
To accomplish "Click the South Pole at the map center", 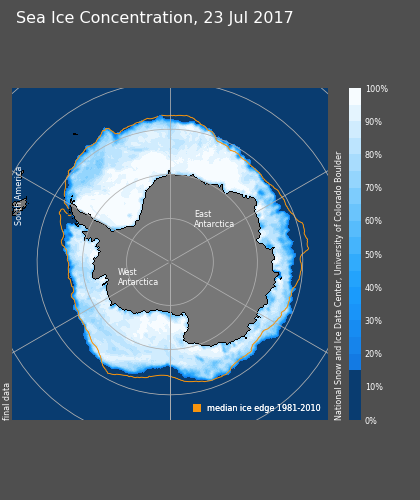I will [170, 262].
